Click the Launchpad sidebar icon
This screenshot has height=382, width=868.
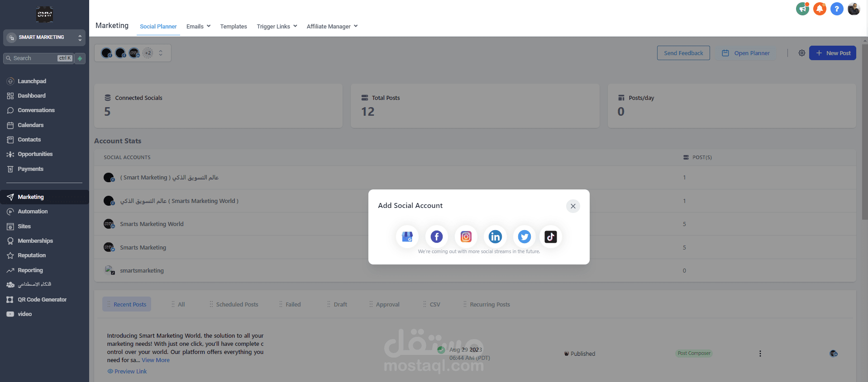pos(10,81)
